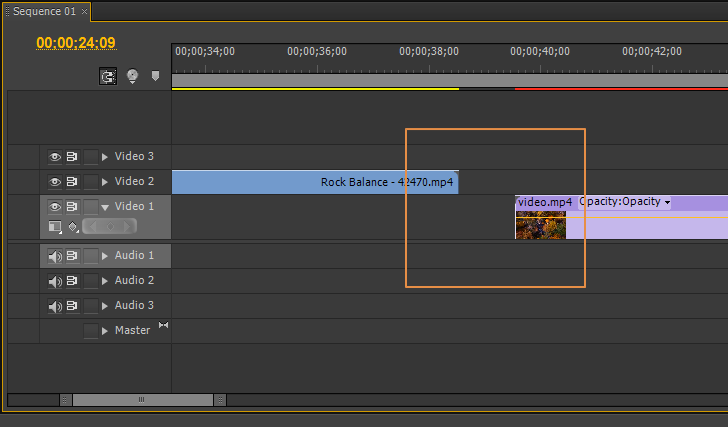Image resolution: width=728 pixels, height=427 pixels.
Task: Click the Master track output icon
Action: coord(163,325)
